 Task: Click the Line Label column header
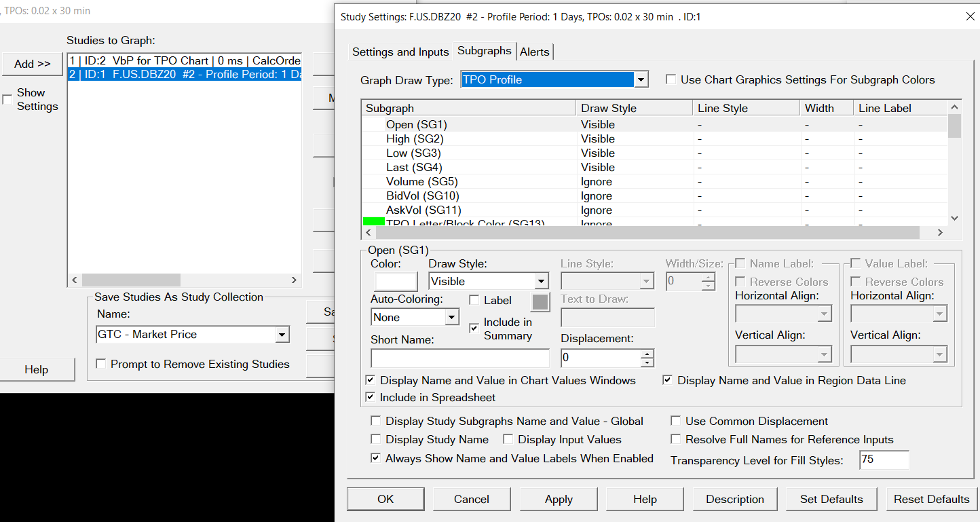(x=900, y=108)
